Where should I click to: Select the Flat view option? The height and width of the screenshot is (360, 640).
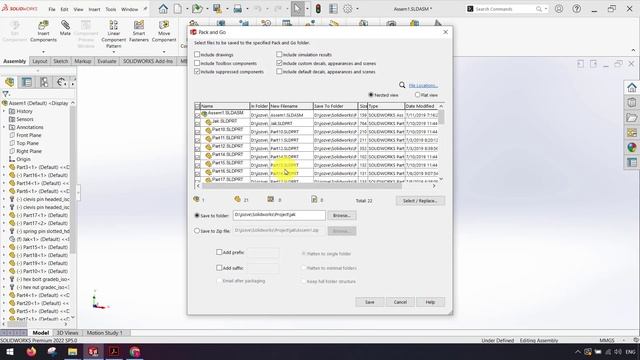pyautogui.click(x=417, y=95)
